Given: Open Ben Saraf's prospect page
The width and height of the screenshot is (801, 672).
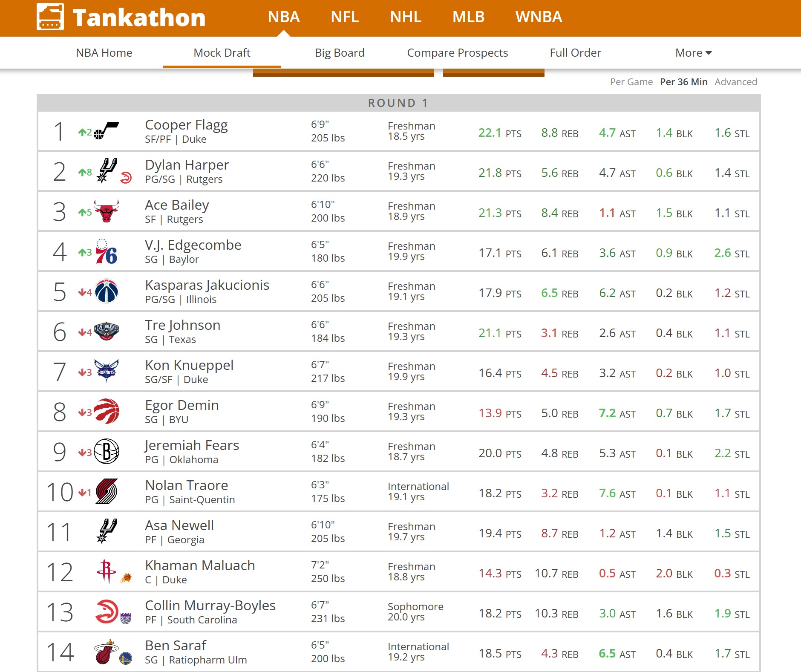Looking at the screenshot, I should pos(176,646).
